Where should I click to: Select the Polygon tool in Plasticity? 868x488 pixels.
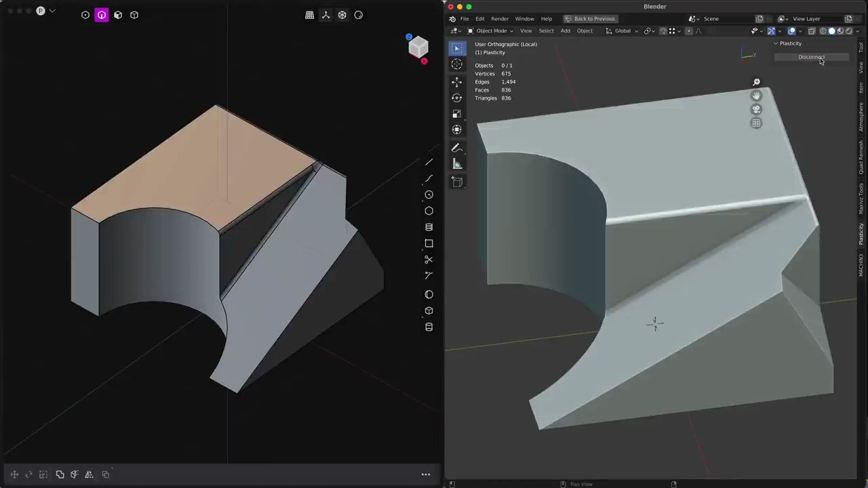(429, 211)
